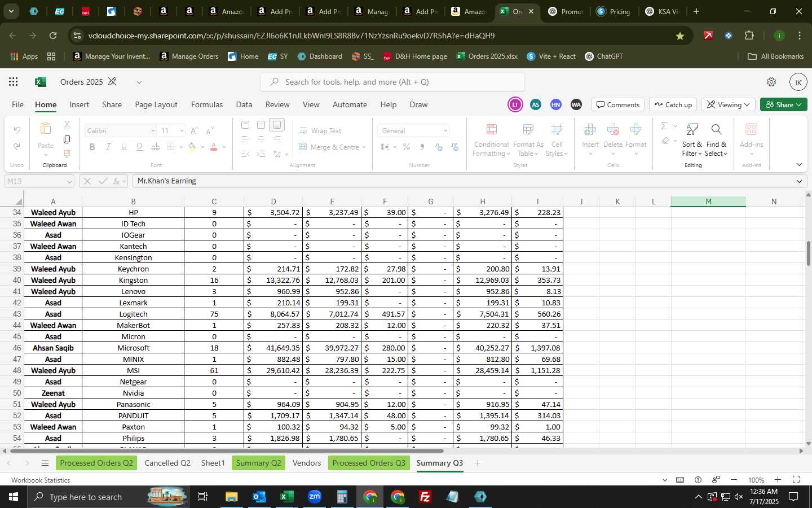Toggle Align Left

click(x=245, y=139)
